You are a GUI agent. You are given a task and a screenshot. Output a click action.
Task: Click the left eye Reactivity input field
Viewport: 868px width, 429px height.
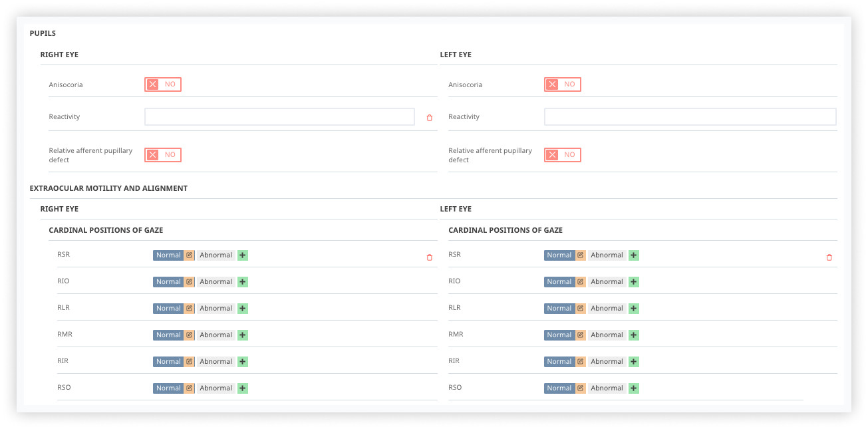(690, 117)
